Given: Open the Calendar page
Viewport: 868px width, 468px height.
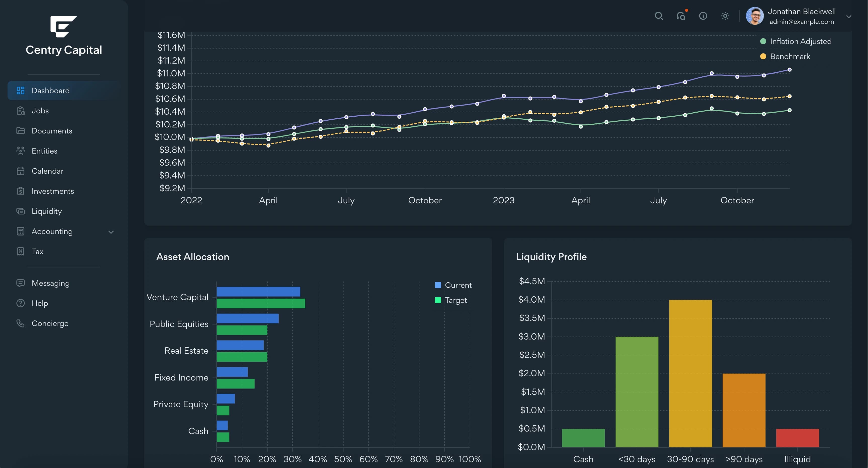Looking at the screenshot, I should pyautogui.click(x=64, y=171).
